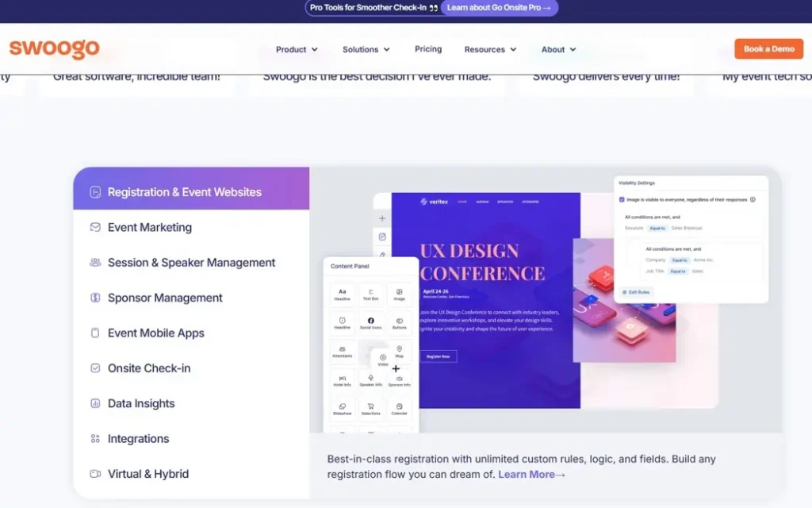The height and width of the screenshot is (508, 812).
Task: Add the Attendants content block
Action: tap(342, 352)
